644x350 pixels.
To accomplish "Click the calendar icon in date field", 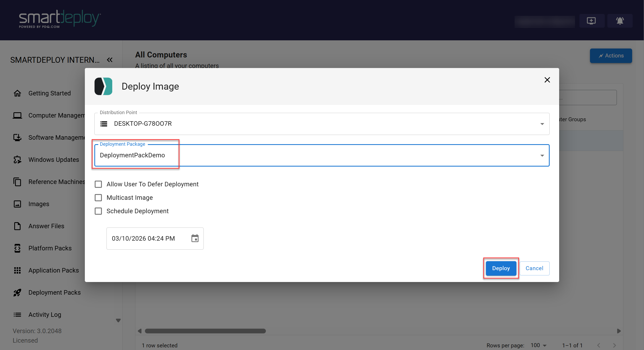I will pos(195,238).
